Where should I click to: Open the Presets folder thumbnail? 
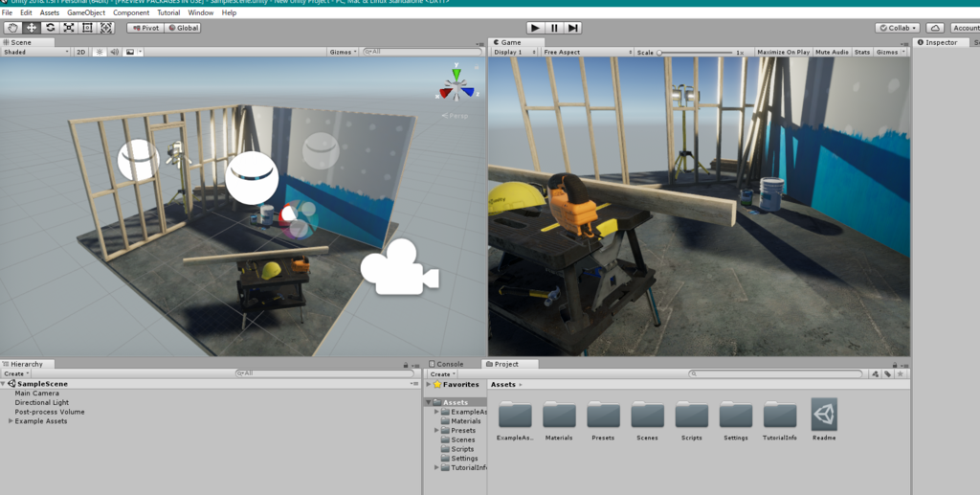603,415
